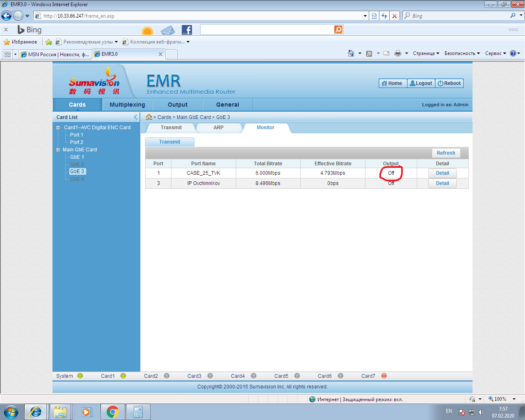525x420 pixels.
Task: Click the compatibility view icon in address bar
Action: 374,16
